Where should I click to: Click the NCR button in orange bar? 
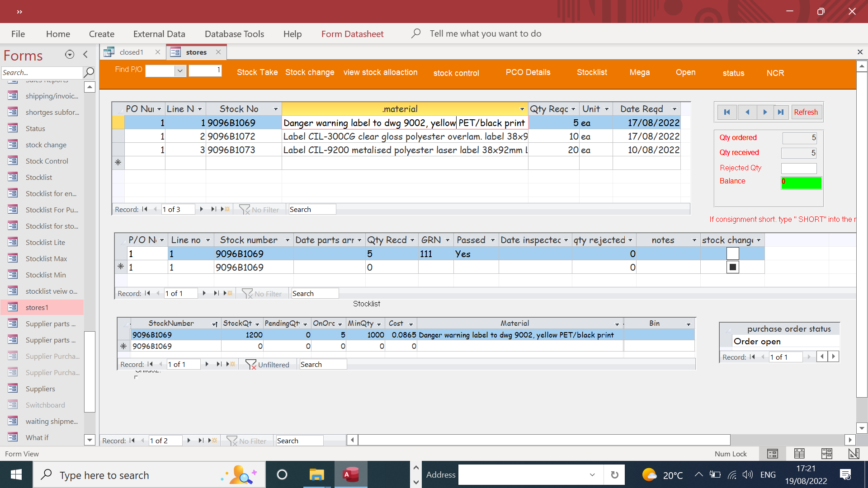pos(775,73)
